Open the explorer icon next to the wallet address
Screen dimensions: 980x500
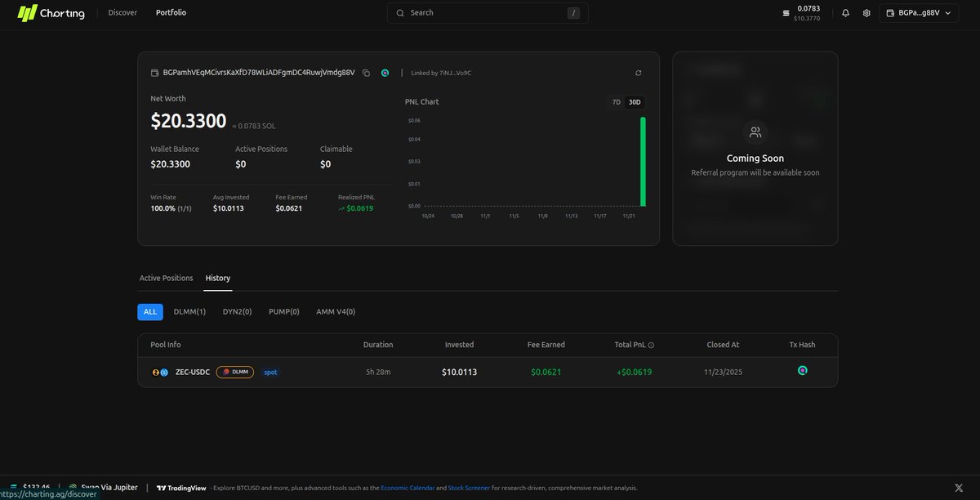385,73
